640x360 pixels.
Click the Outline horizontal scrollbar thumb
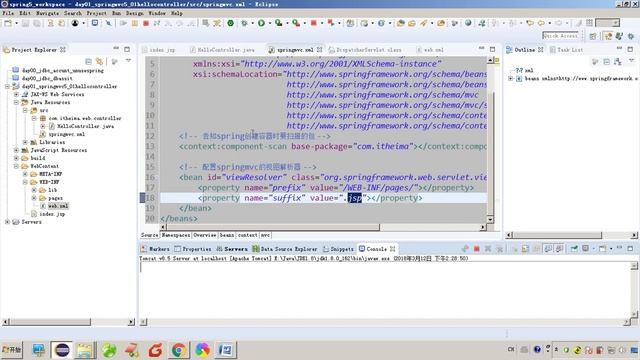coord(558,235)
